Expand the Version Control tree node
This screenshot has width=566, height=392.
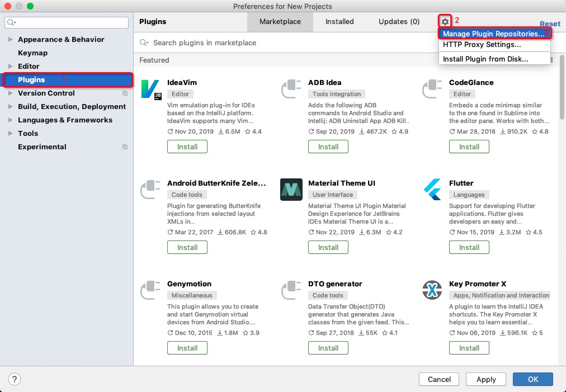tap(11, 93)
